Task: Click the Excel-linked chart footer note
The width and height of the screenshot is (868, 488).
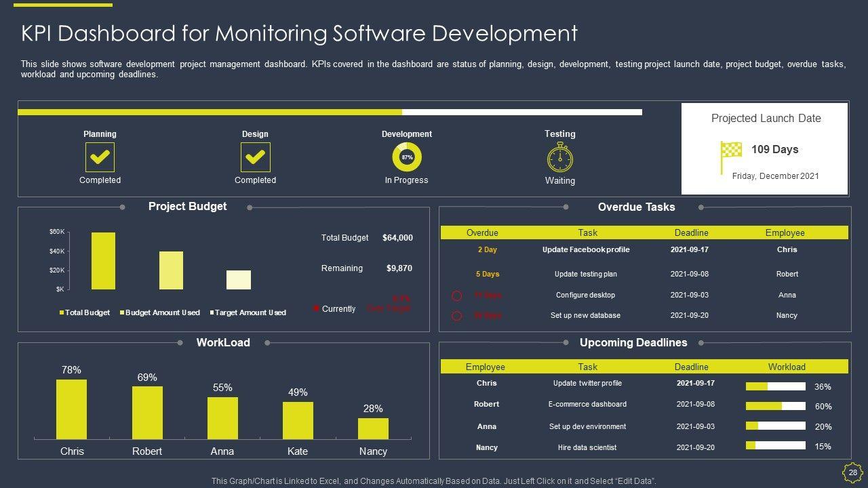Action: point(434,481)
